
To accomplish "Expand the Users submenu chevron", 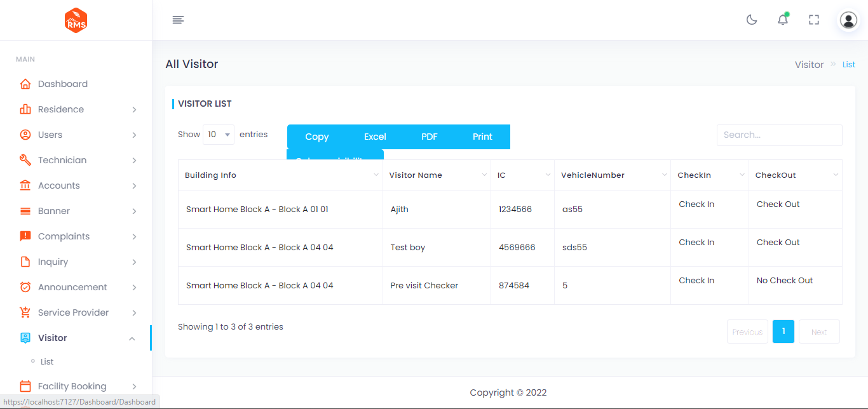I will pos(134,135).
